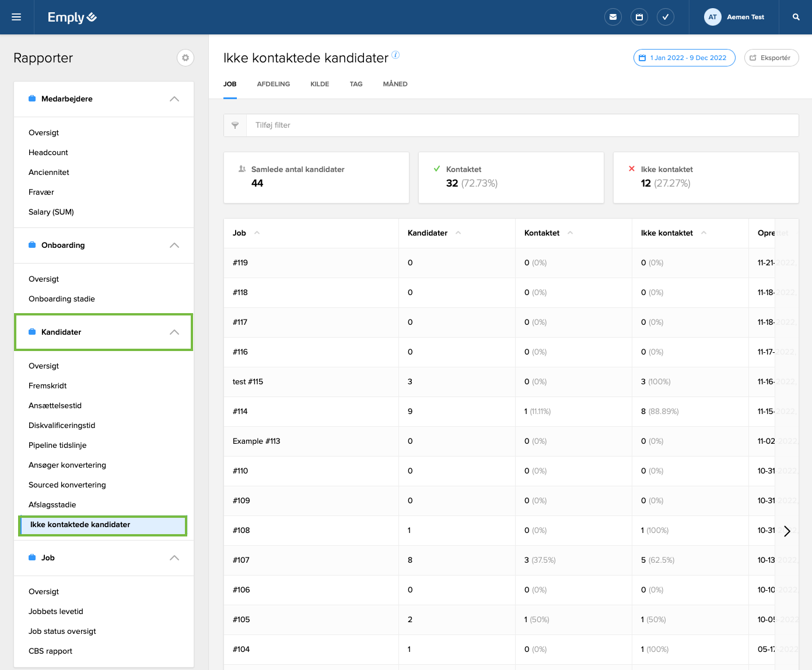Image resolution: width=812 pixels, height=670 pixels.
Task: Open report settings gear icon
Action: tap(185, 58)
